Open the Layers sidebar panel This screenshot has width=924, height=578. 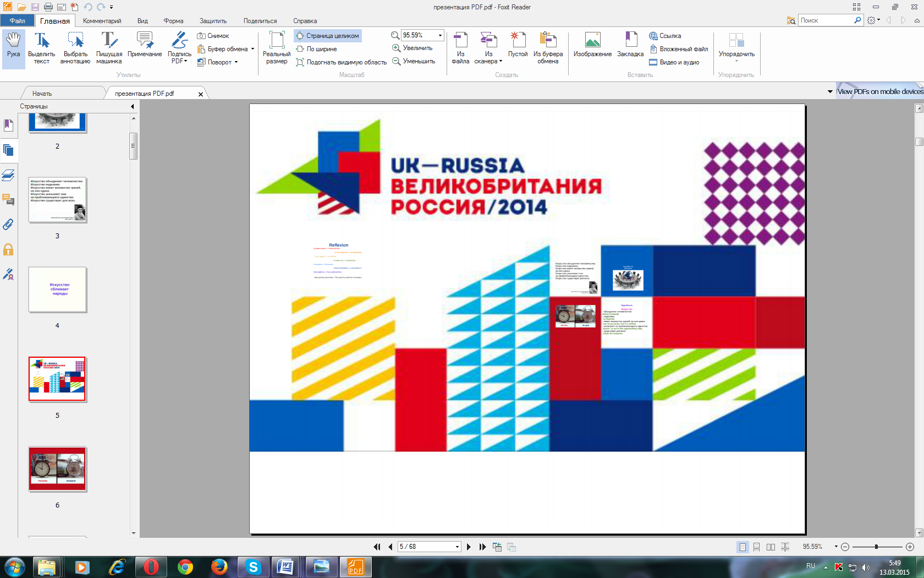tap(8, 176)
